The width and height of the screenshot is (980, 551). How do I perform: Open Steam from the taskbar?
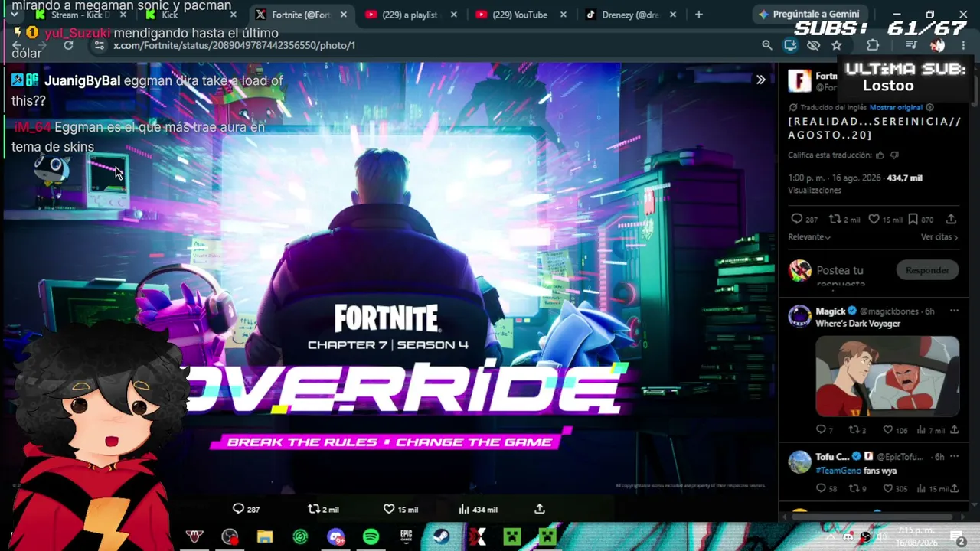tap(441, 536)
